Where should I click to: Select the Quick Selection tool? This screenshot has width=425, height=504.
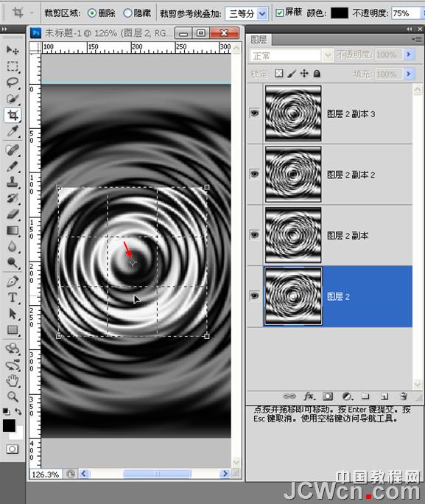click(13, 99)
